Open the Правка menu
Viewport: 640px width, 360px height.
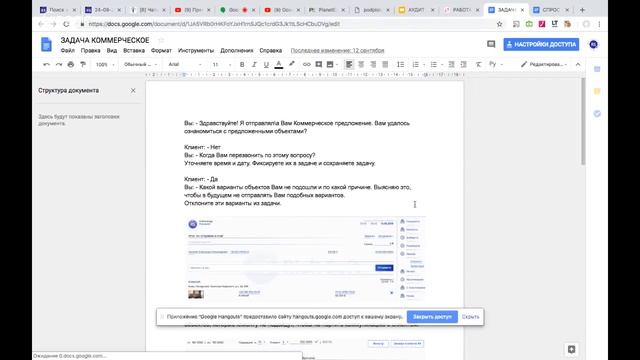[x=90, y=51]
